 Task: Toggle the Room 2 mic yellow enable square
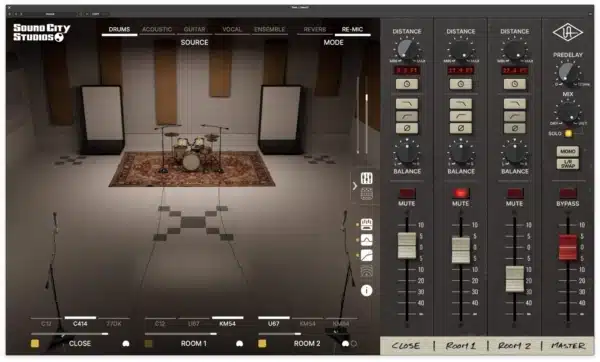tap(262, 344)
